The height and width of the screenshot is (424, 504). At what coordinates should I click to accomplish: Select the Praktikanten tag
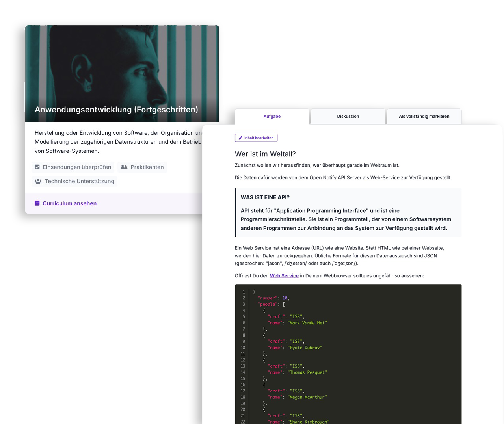point(142,167)
